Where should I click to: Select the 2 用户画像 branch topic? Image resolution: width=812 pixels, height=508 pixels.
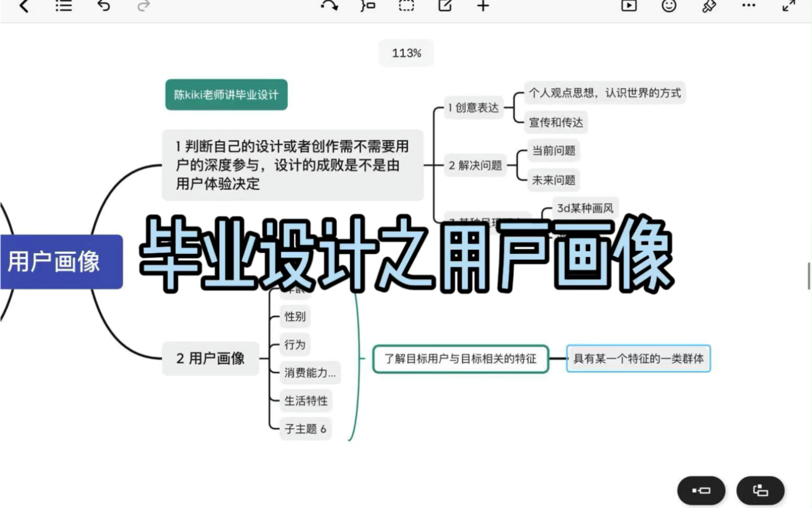click(210, 358)
